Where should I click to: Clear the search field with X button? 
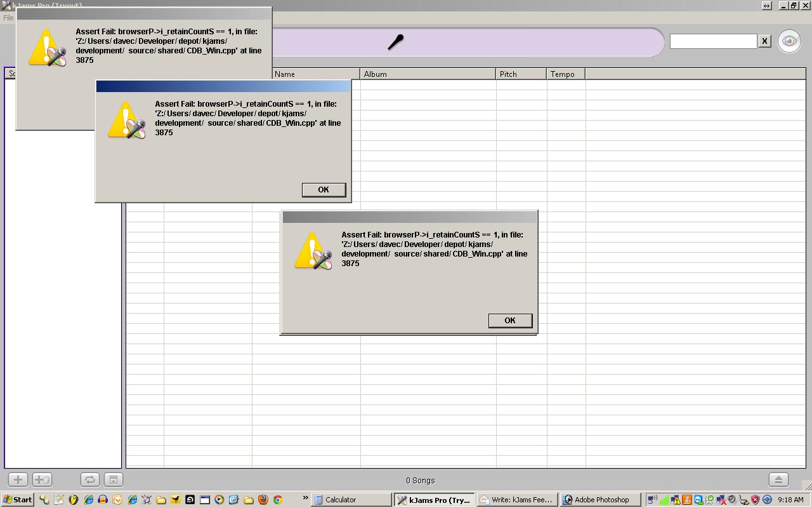pos(764,41)
